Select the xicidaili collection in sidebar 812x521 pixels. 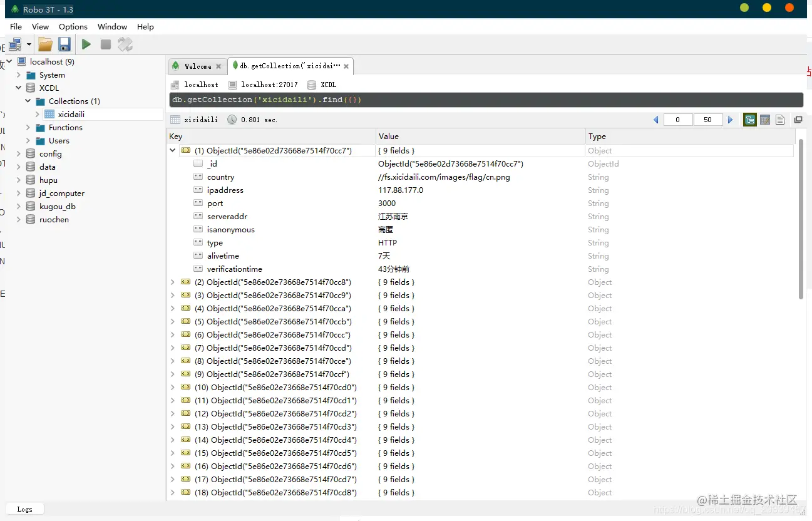(71, 114)
